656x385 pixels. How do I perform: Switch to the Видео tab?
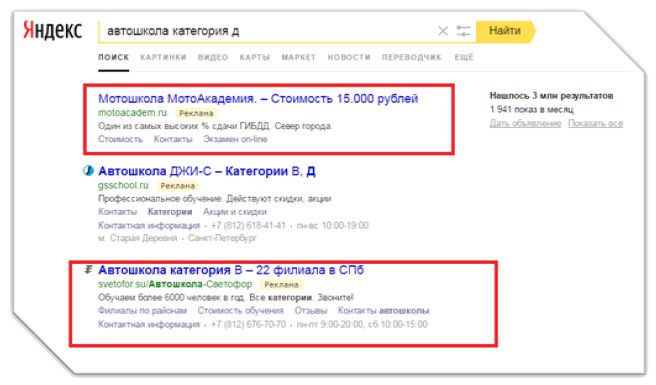coord(213,57)
